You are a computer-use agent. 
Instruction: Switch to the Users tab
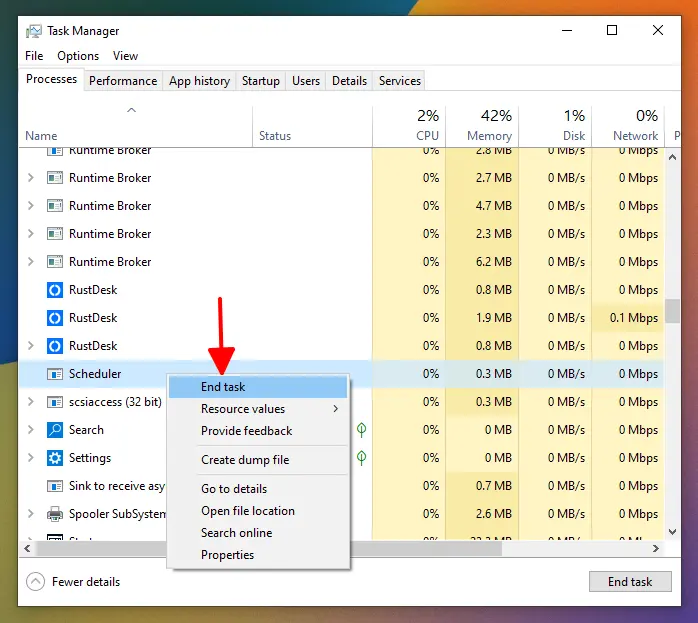click(x=306, y=81)
